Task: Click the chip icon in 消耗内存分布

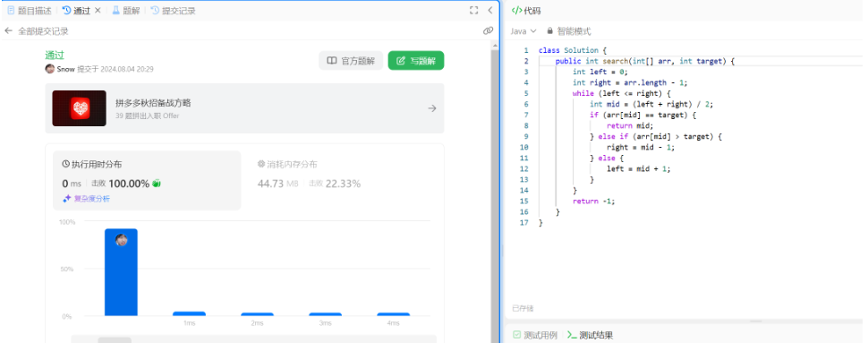Action: [x=261, y=164]
